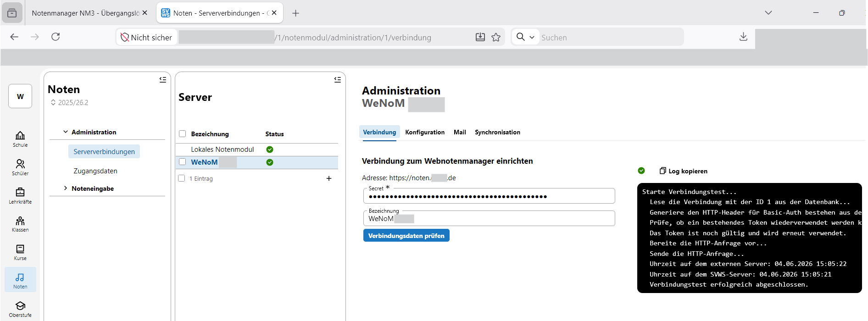Click the copy icon next to Log kopieren

click(662, 171)
